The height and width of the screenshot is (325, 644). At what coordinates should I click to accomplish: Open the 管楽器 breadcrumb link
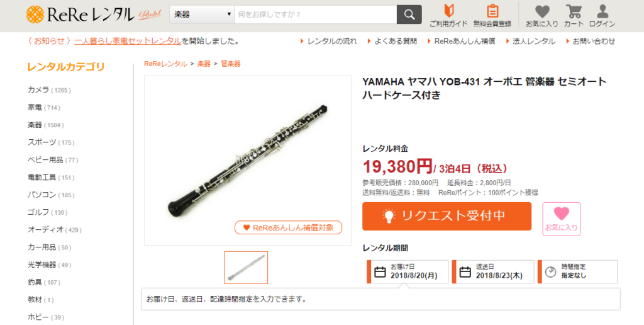click(230, 64)
